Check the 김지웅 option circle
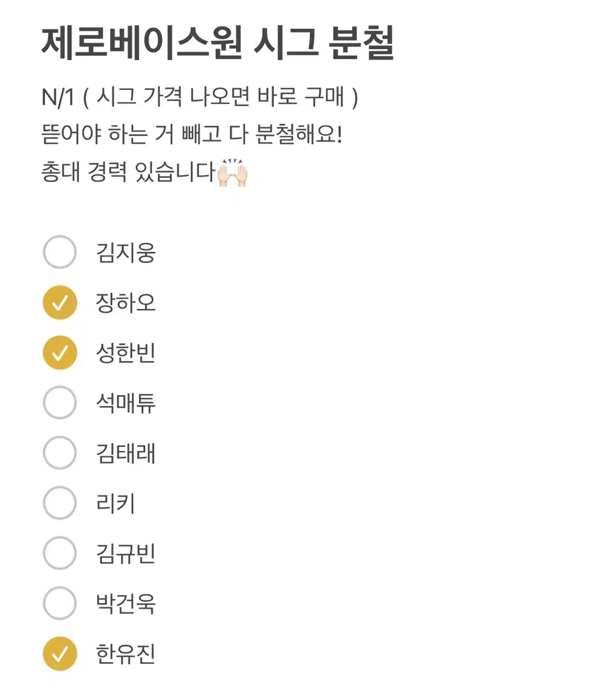The width and height of the screenshot is (616, 692). click(x=59, y=252)
